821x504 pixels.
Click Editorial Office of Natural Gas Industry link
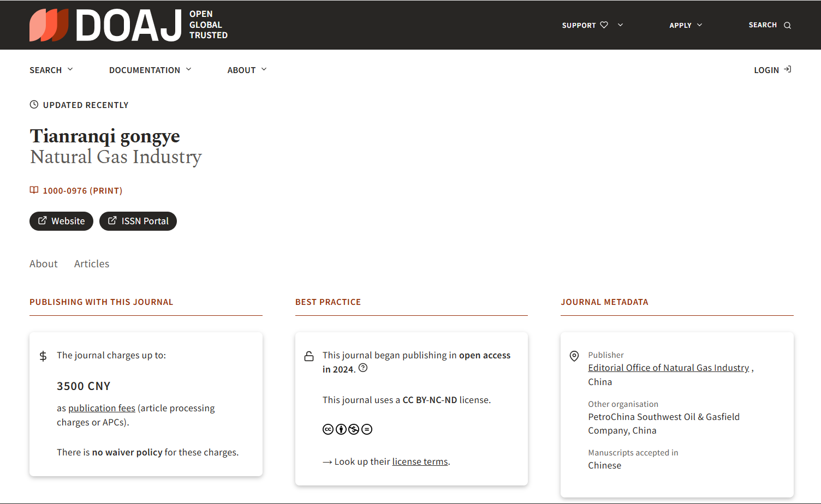pyautogui.click(x=668, y=368)
